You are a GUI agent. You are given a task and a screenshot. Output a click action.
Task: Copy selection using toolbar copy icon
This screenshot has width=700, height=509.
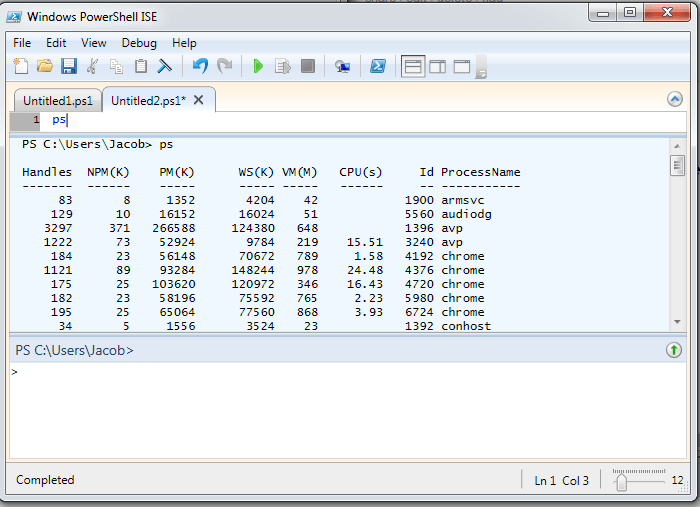117,67
